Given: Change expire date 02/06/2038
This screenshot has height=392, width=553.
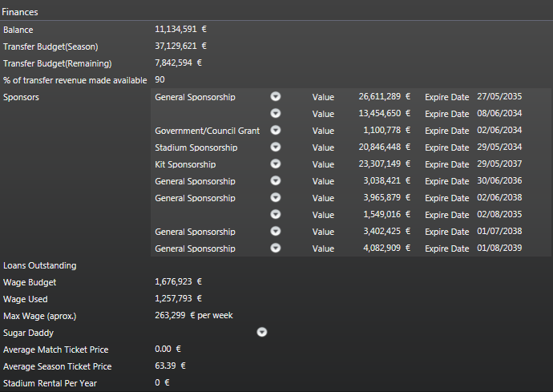Looking at the screenshot, I should [499, 197].
